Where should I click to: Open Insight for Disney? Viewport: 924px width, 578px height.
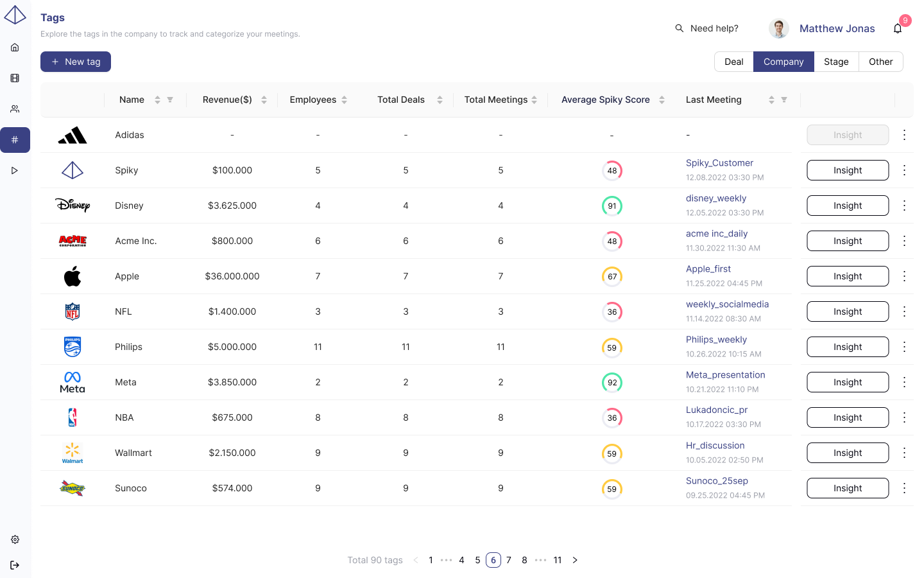[x=848, y=206]
